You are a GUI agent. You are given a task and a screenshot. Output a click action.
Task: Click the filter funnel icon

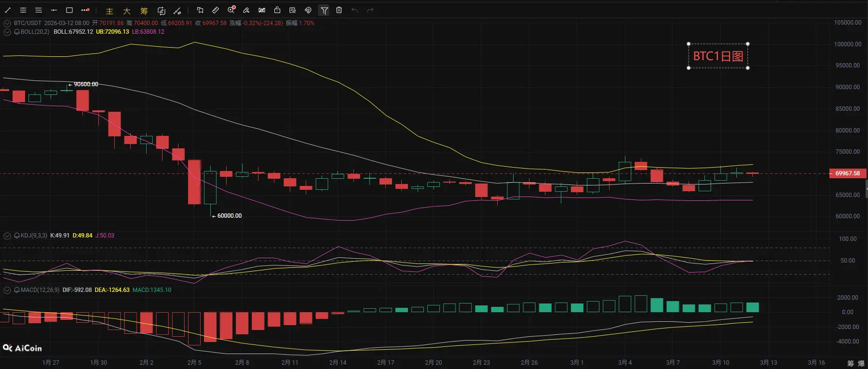click(325, 10)
